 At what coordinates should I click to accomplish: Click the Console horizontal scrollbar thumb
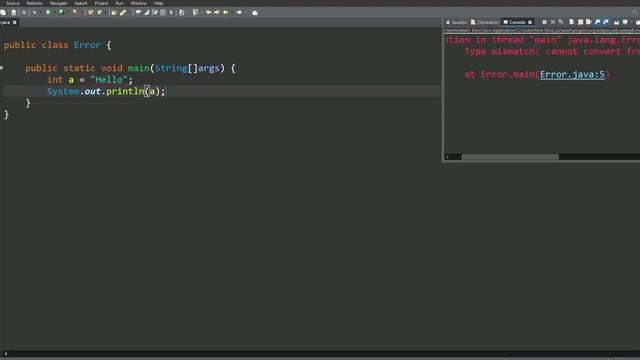(x=510, y=157)
